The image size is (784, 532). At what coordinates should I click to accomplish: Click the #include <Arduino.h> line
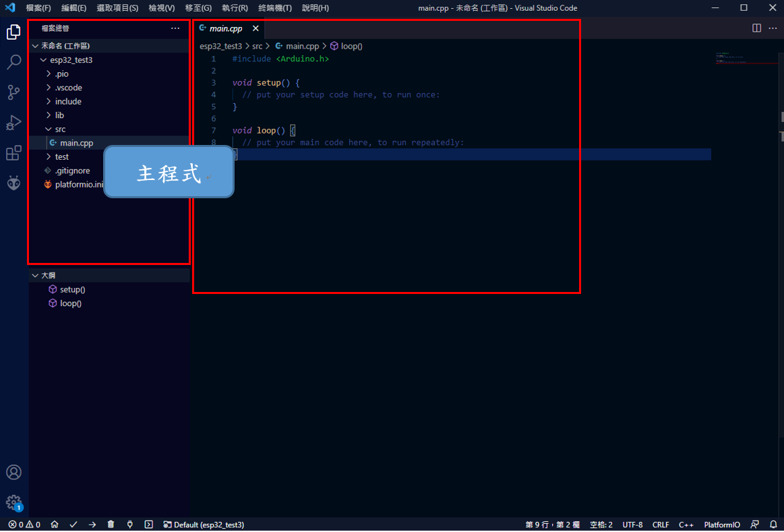tap(280, 59)
